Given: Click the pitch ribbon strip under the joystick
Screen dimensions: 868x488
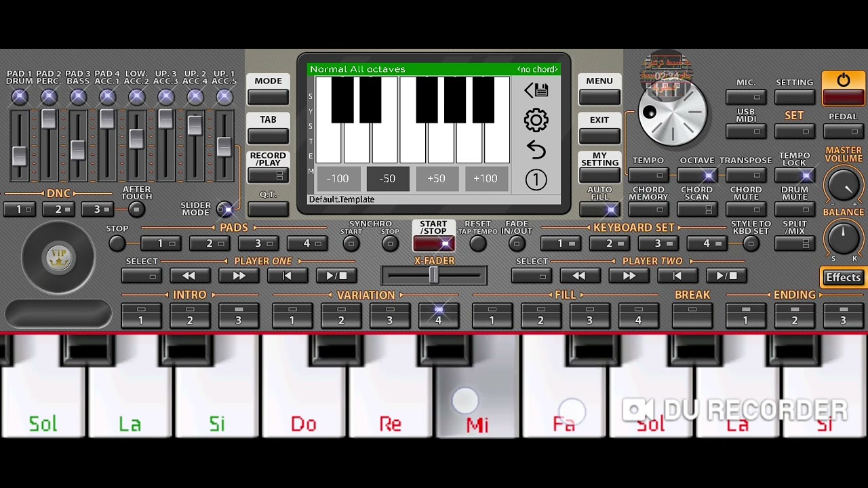Looking at the screenshot, I should pos(58,314).
